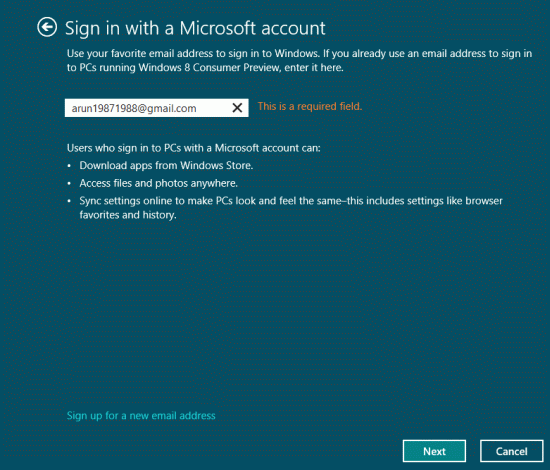The width and height of the screenshot is (550, 470).
Task: Select the 'This is a required field.' error text
Action: (x=310, y=106)
